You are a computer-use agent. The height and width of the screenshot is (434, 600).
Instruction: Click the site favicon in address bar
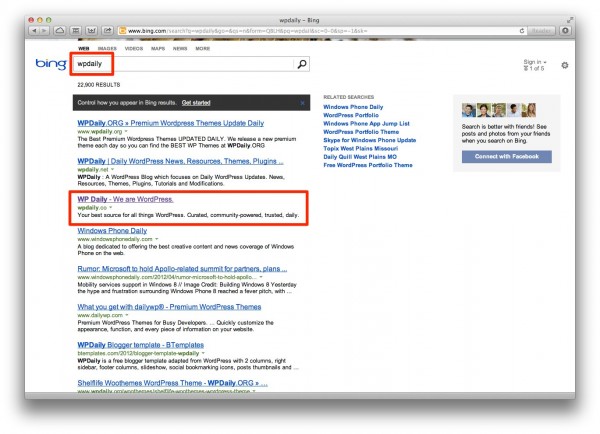122,31
